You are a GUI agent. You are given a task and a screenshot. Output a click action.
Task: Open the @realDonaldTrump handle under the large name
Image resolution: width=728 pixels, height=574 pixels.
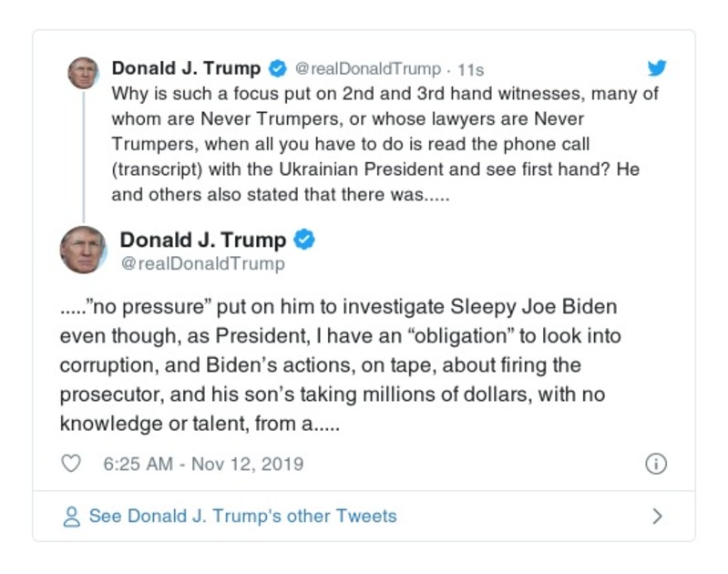tap(202, 264)
